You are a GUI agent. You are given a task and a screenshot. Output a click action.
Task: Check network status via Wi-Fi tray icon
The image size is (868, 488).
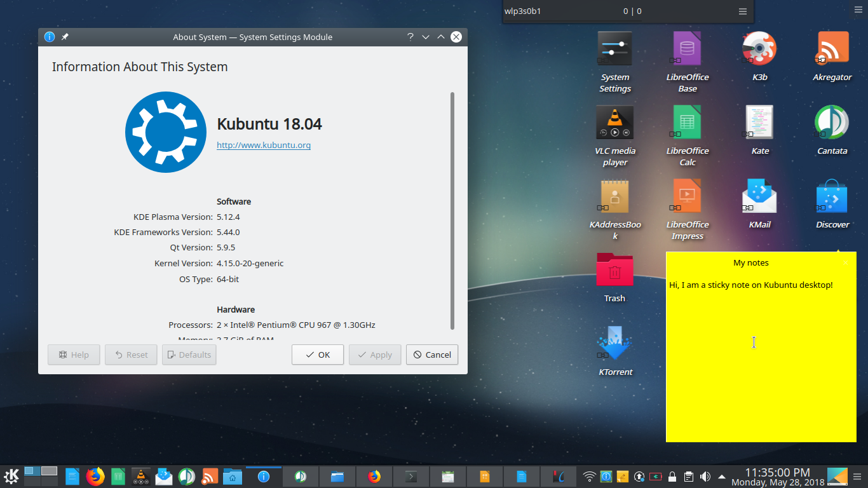590,476
